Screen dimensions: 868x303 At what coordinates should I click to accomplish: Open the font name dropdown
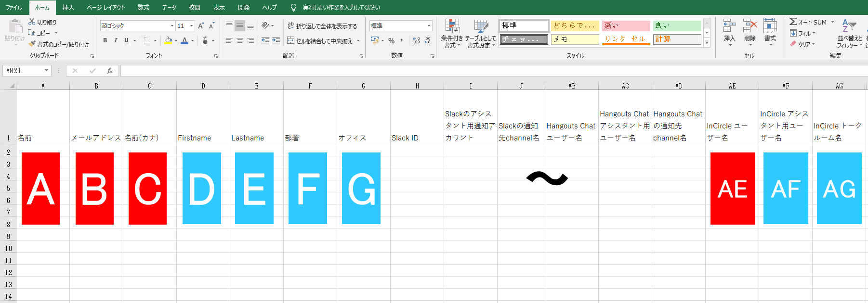click(172, 26)
